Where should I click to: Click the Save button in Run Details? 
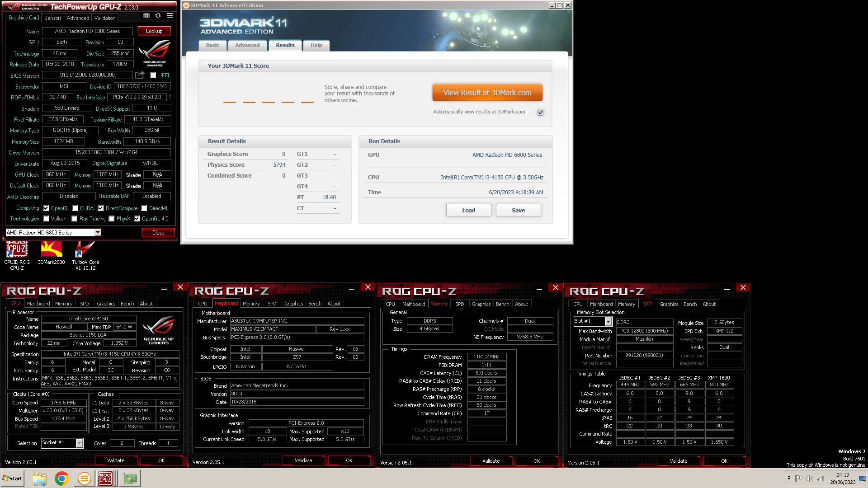519,210
